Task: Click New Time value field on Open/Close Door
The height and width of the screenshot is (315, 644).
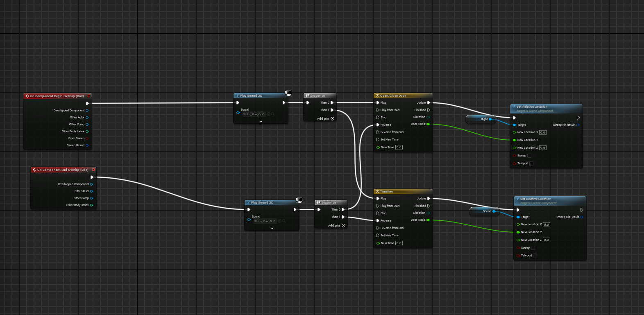Action: pyautogui.click(x=399, y=147)
